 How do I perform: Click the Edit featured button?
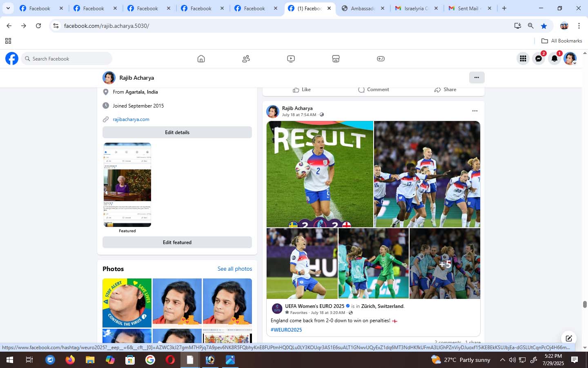pyautogui.click(x=177, y=242)
